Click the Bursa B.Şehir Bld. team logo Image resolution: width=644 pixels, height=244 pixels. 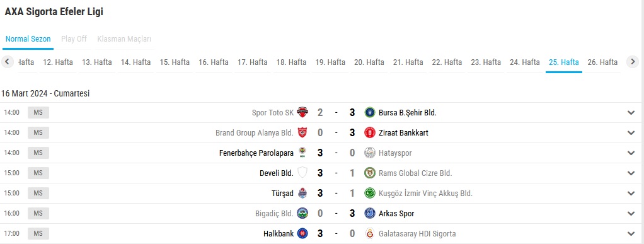pyautogui.click(x=370, y=112)
